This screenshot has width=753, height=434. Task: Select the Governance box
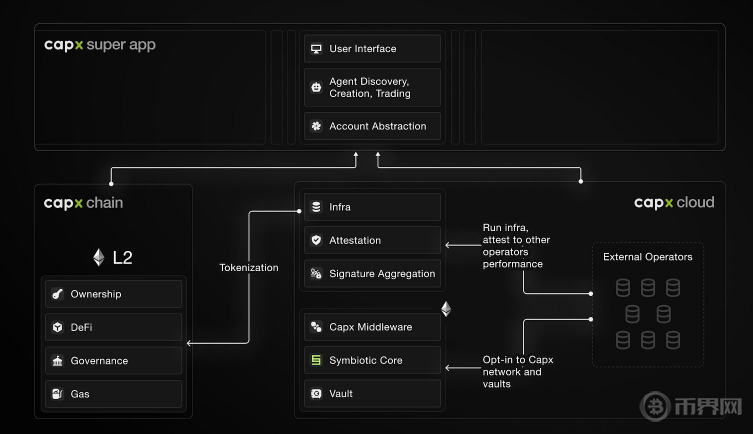click(x=113, y=361)
